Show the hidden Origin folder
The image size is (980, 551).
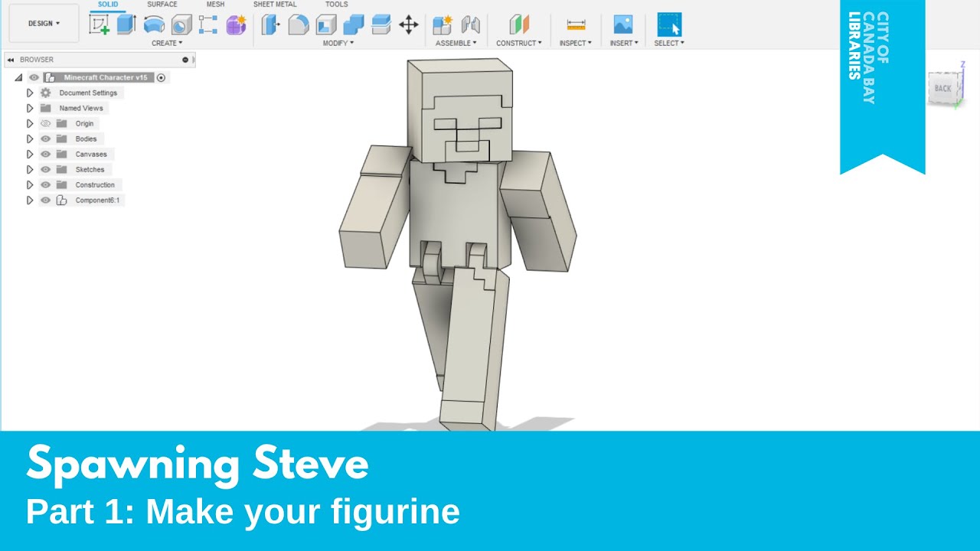(45, 123)
